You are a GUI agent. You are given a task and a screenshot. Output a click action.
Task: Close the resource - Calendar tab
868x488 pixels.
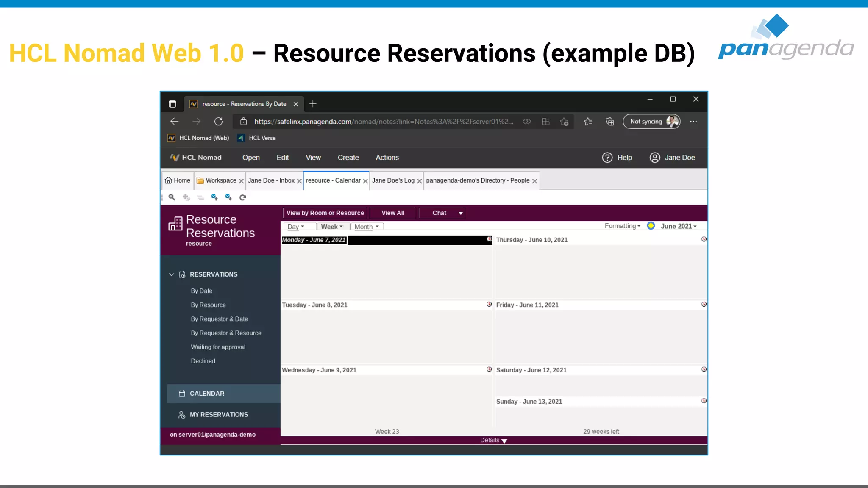tap(365, 181)
